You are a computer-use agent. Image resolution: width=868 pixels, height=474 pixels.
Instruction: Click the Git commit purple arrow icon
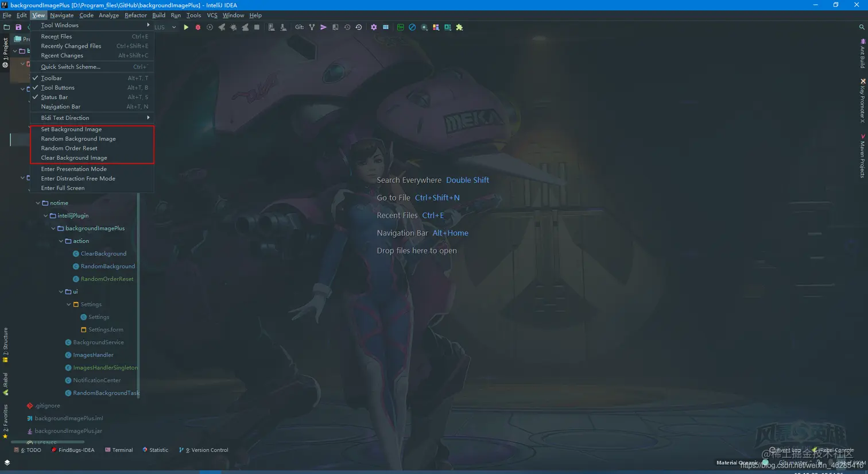[x=324, y=27]
